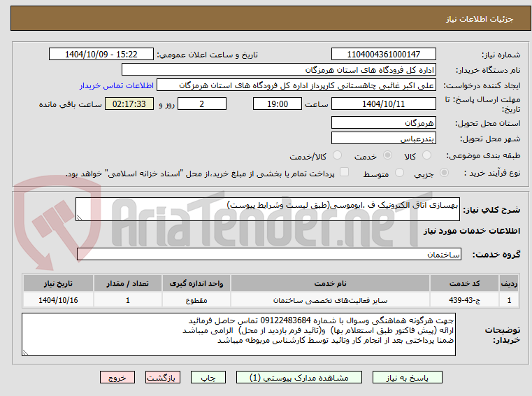Toggle the اسناد خزانه اسلامی payment checkbox

(x=345, y=172)
